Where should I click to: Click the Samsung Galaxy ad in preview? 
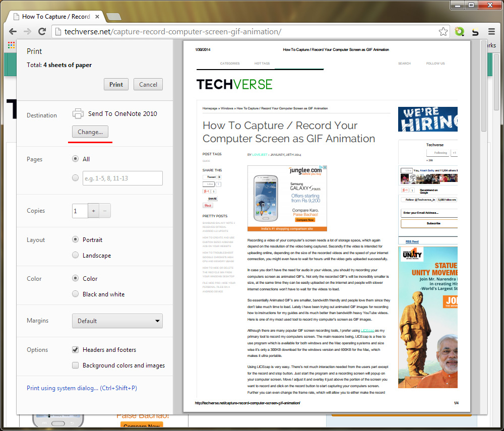[x=287, y=198]
